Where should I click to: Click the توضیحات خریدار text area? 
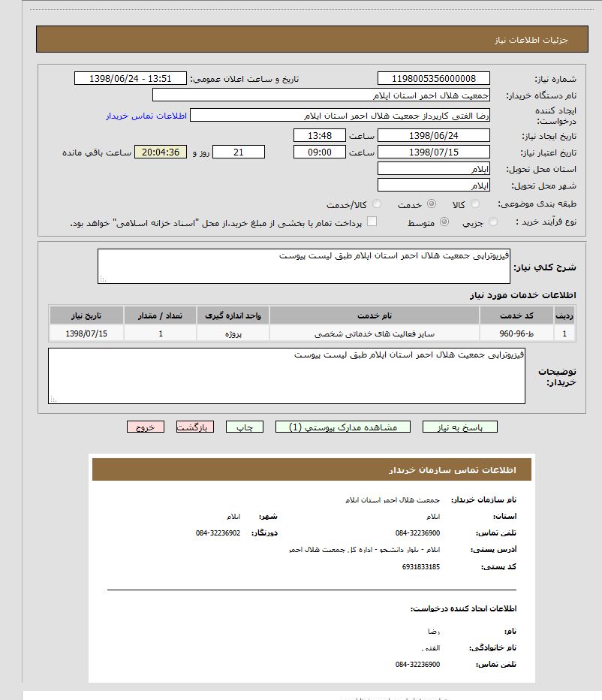click(287, 376)
